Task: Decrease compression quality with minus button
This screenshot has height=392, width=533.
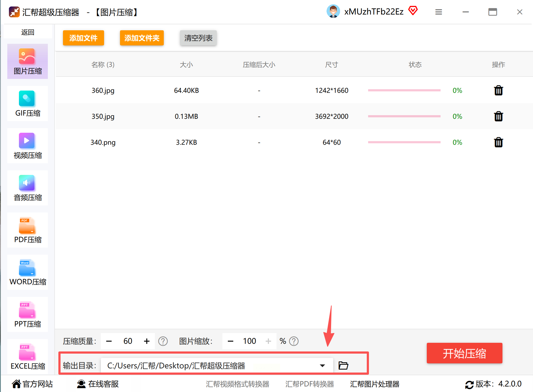Action: (x=109, y=341)
